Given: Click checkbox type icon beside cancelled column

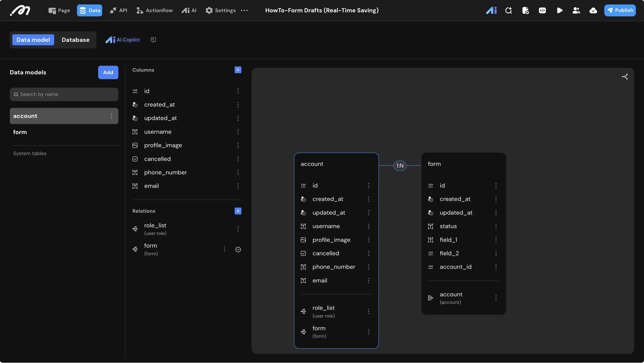Looking at the screenshot, I should (135, 159).
